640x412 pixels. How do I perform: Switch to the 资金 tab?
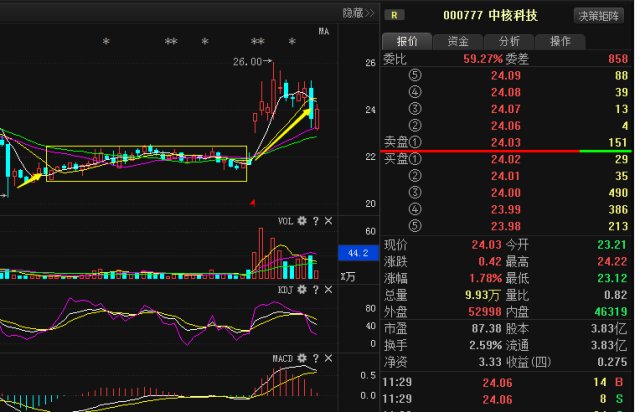[x=458, y=41]
